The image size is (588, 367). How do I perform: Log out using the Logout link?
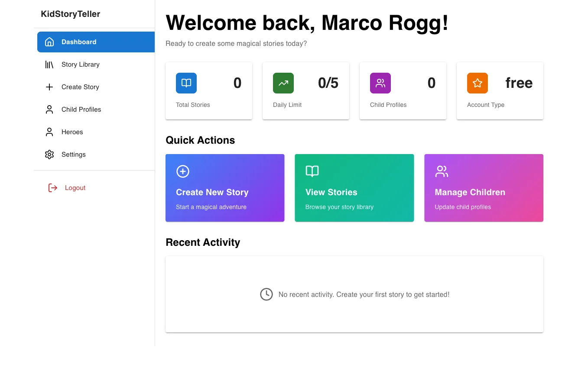75,188
